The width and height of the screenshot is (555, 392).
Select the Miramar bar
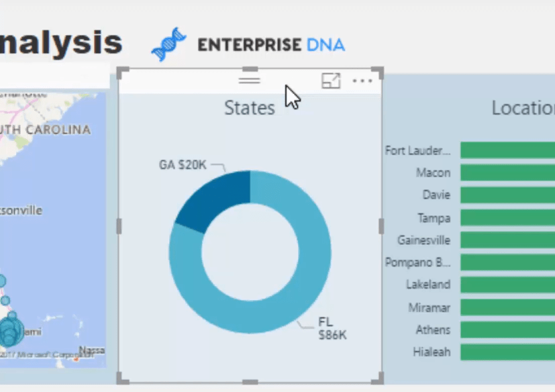507,307
